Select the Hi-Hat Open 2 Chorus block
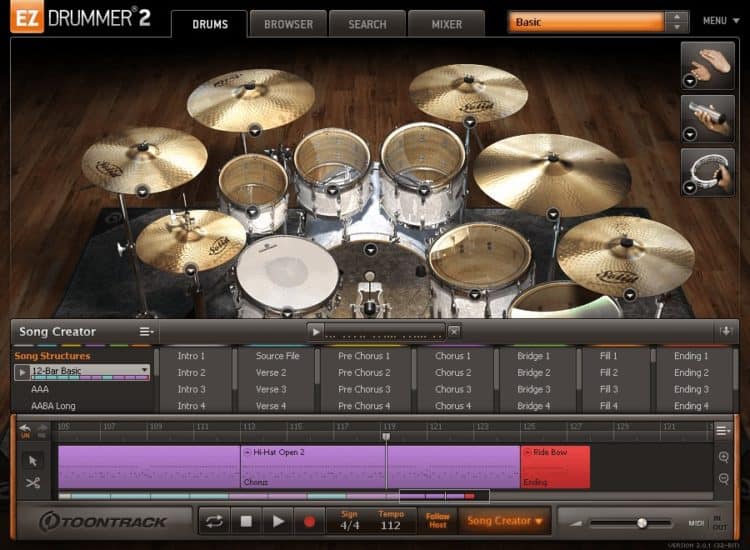 [x=380, y=467]
